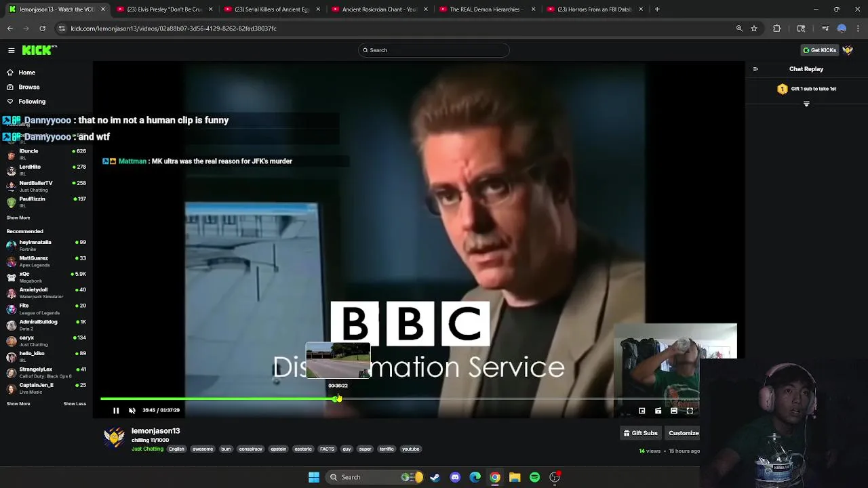Open Windows Start menu
This screenshot has width=868, height=488.
click(x=314, y=477)
